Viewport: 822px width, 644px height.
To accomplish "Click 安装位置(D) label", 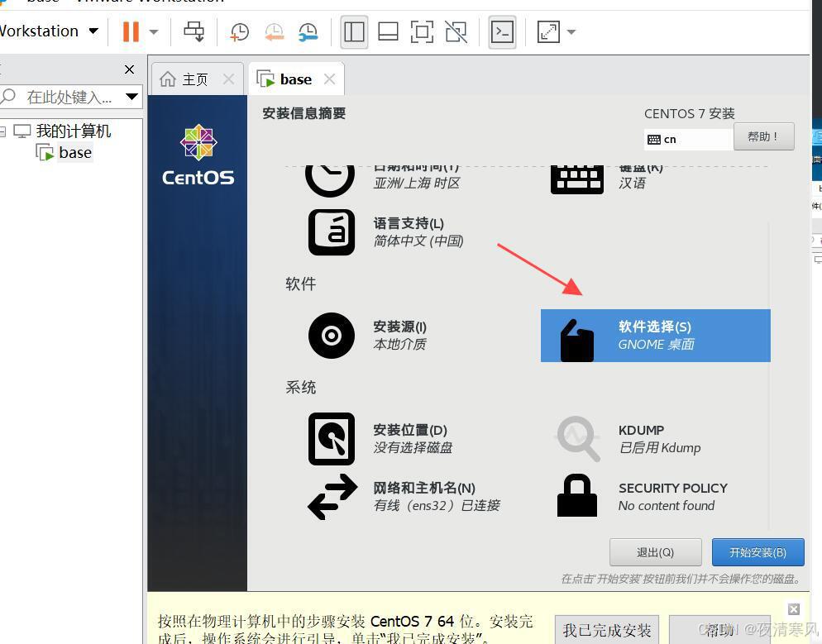I will (410, 430).
